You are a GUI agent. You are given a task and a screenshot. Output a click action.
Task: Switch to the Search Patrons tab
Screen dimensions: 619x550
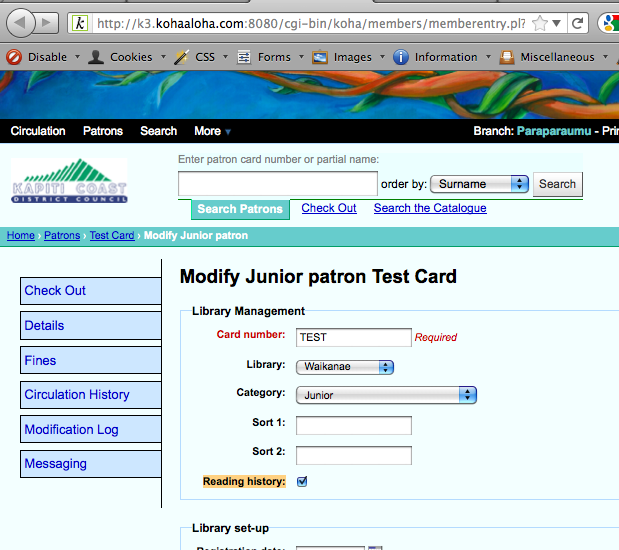(240, 209)
